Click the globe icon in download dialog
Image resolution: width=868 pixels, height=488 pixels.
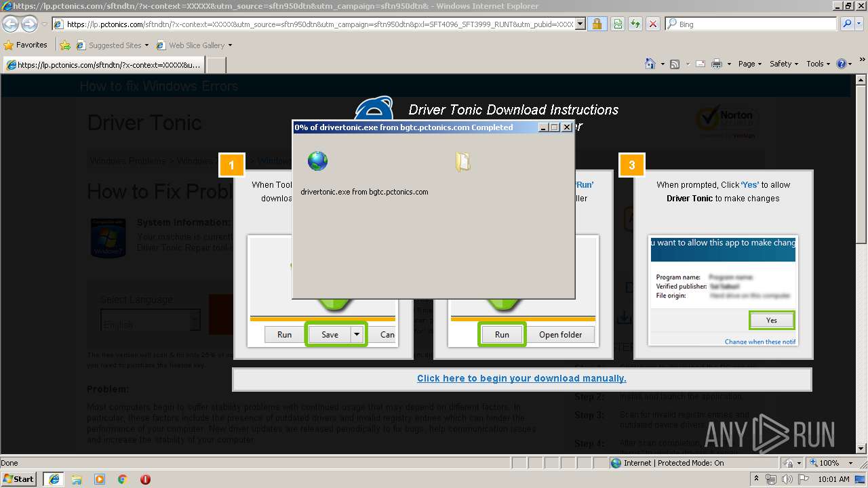(x=317, y=161)
